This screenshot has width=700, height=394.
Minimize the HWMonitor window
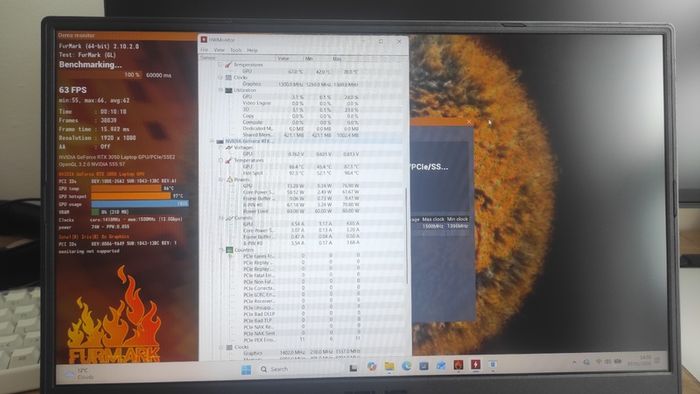coord(362,41)
